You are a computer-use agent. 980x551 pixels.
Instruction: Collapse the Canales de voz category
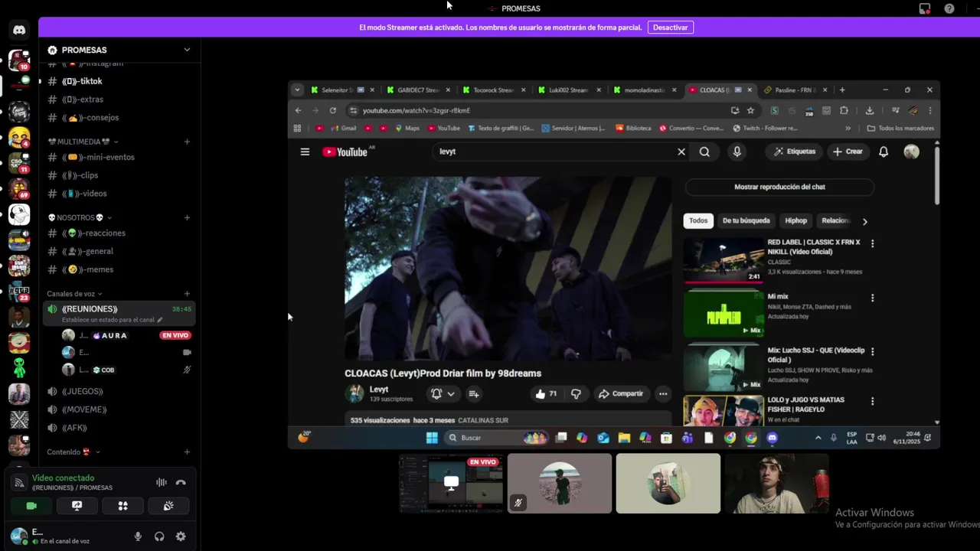point(74,294)
